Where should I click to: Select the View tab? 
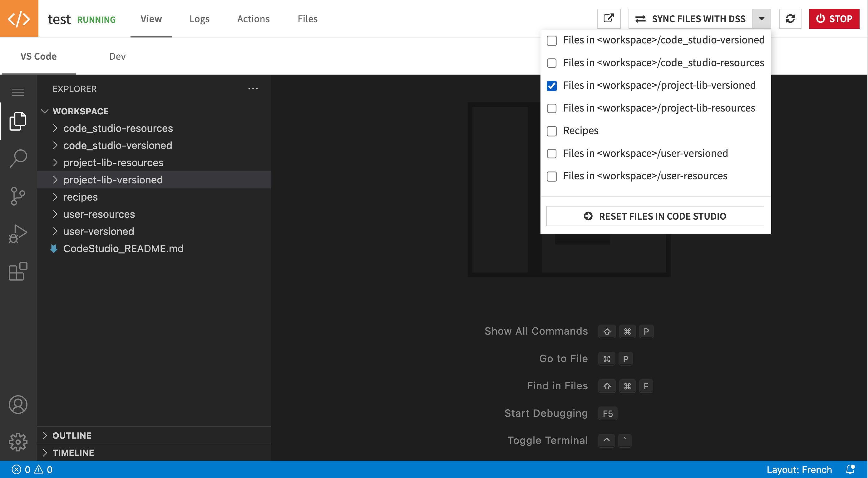click(151, 18)
